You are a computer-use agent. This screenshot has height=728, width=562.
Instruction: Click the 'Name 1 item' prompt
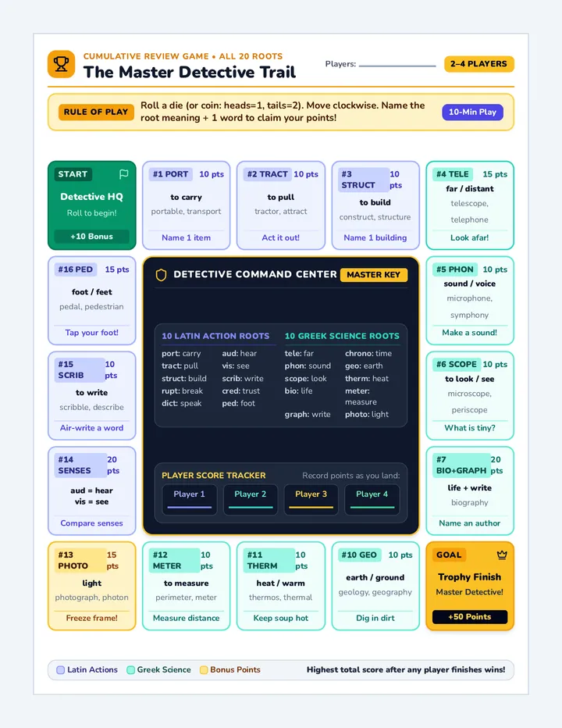(186, 237)
